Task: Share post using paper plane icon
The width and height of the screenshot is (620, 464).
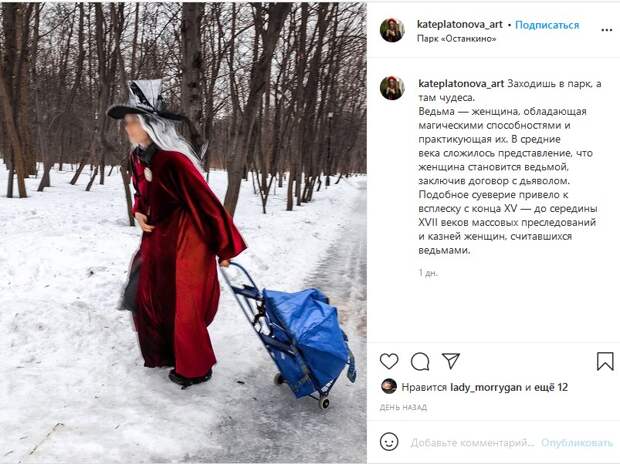Action: coord(451,361)
